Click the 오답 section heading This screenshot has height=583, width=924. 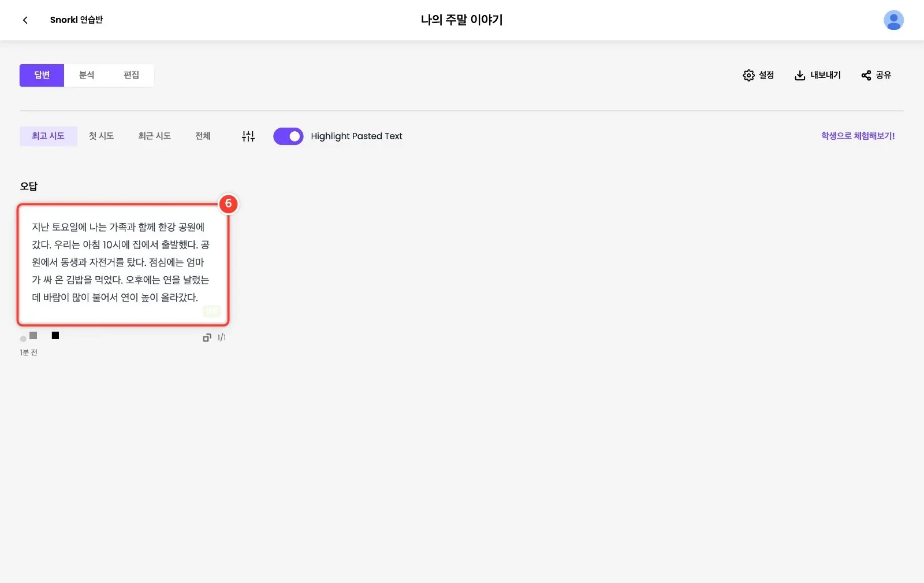click(29, 186)
